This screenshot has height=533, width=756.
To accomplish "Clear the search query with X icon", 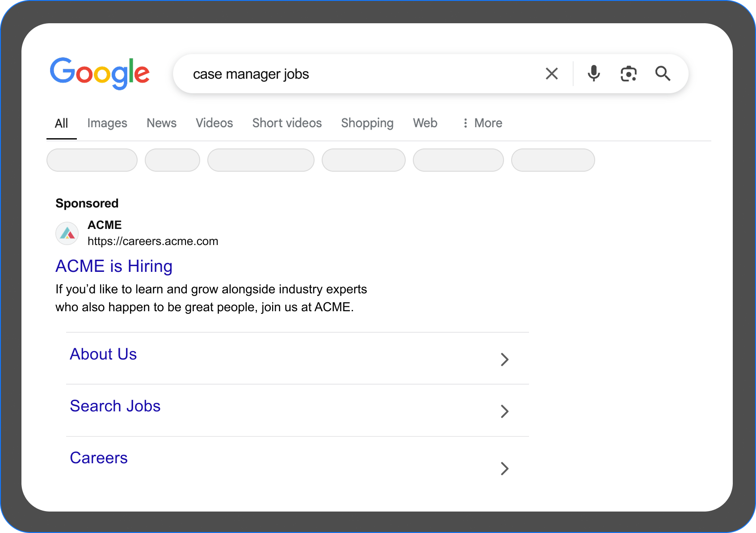I will click(552, 74).
